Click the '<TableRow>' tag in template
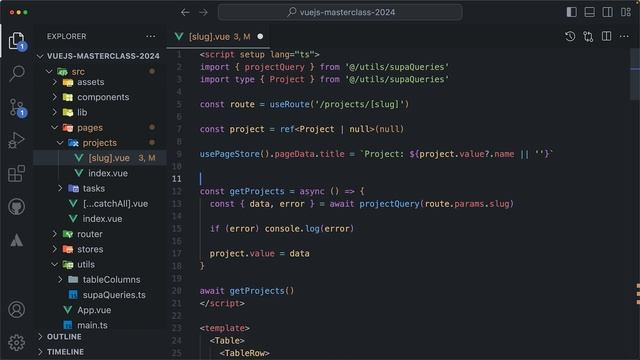The height and width of the screenshot is (360, 640). [x=244, y=353]
